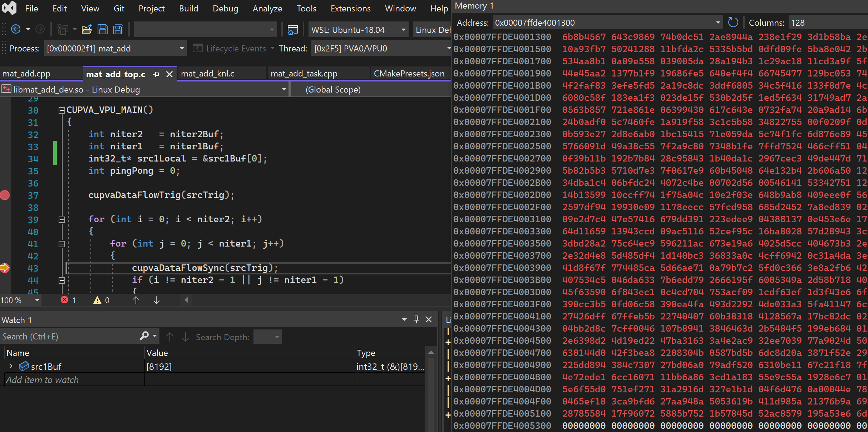Collapse the outer for loop on line 39
868x432 pixels.
[61, 220]
